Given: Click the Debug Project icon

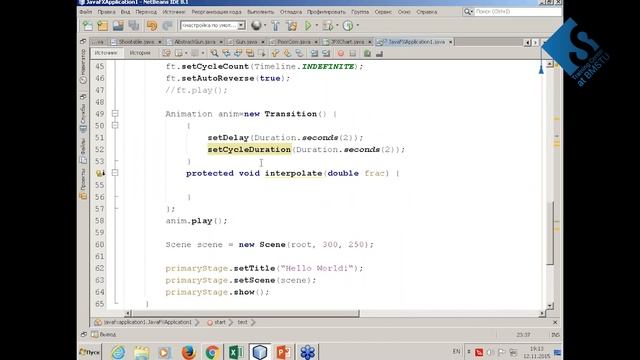Looking at the screenshot, I should [328, 26].
